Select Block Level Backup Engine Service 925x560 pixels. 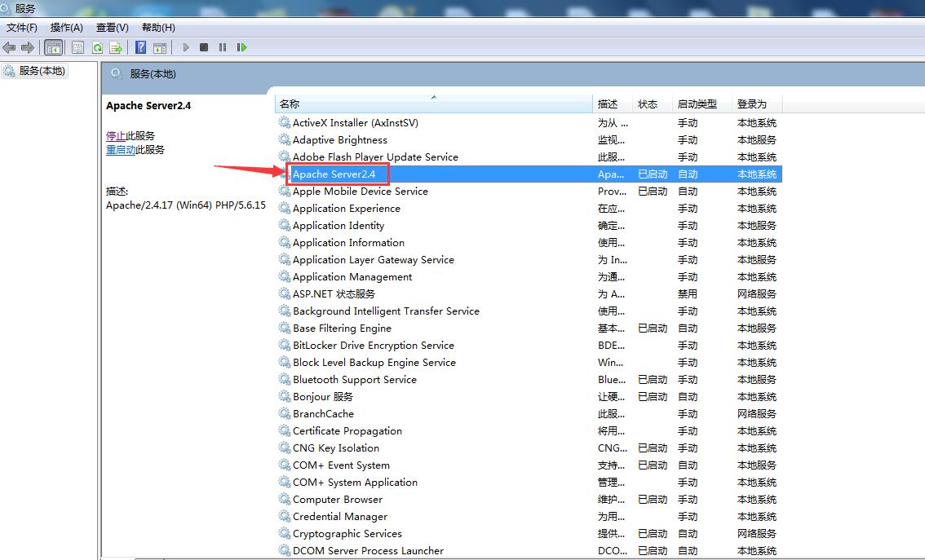click(x=529, y=362)
